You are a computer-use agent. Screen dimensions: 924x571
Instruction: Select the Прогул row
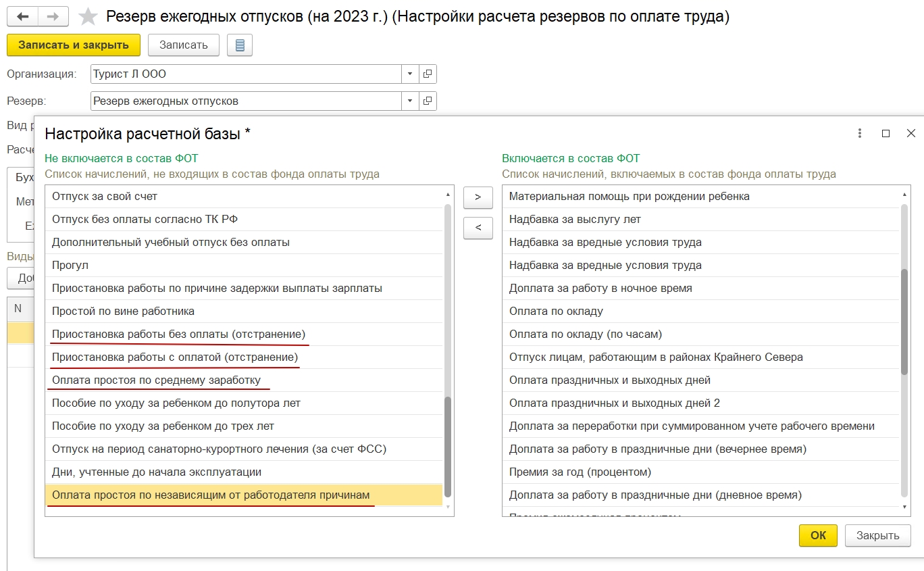(244, 266)
